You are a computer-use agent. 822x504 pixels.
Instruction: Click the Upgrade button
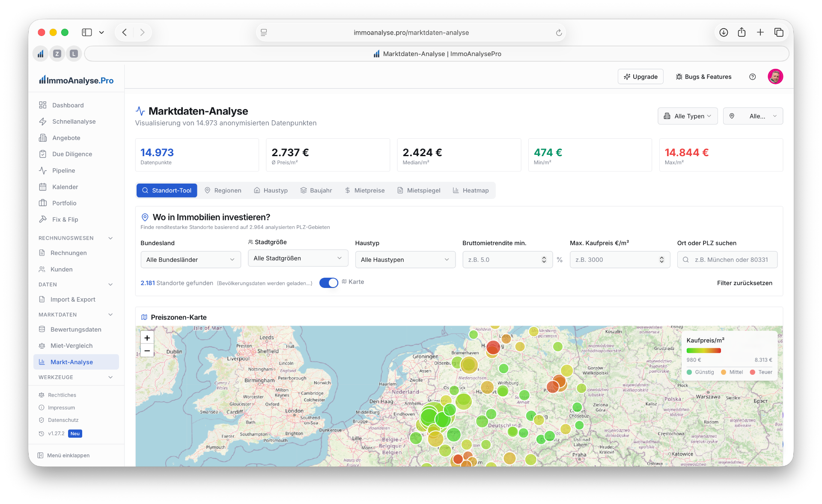[640, 77]
